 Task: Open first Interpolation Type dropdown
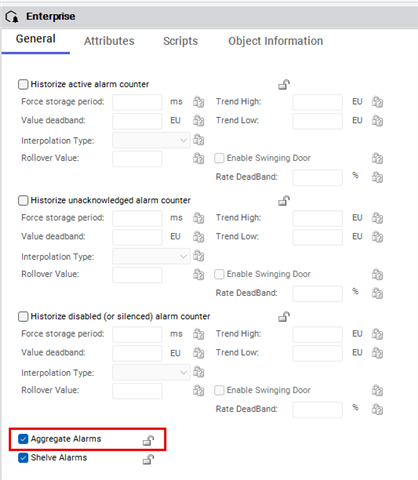(x=151, y=140)
